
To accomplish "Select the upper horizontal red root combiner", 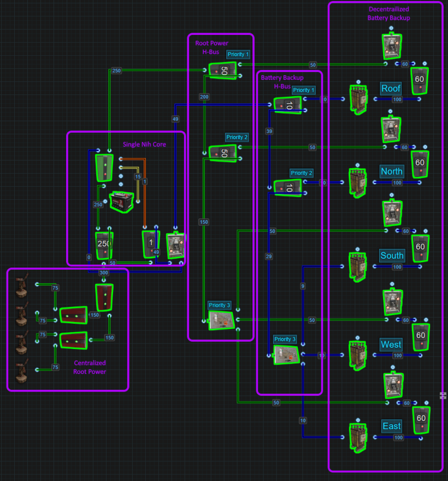I will tap(73, 315).
